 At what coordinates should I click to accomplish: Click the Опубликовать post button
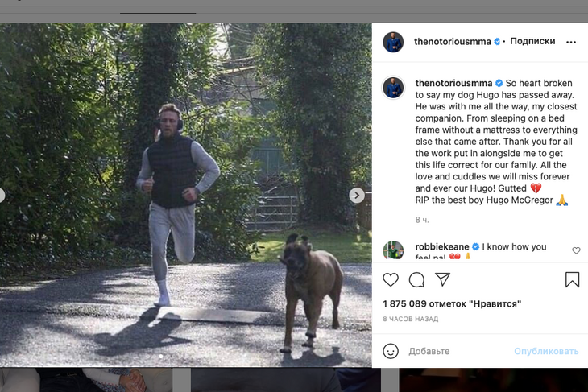point(546,351)
